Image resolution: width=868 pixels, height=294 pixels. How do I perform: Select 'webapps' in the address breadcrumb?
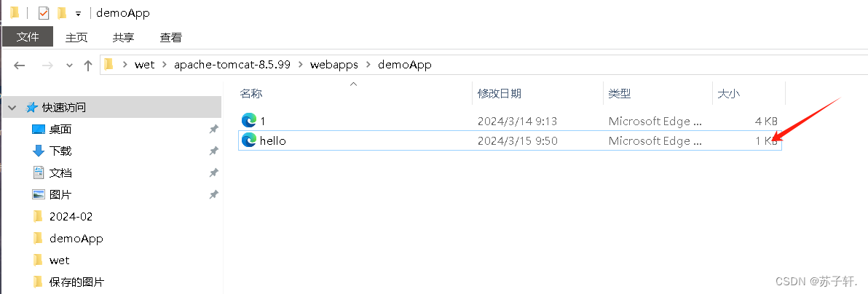pos(334,65)
